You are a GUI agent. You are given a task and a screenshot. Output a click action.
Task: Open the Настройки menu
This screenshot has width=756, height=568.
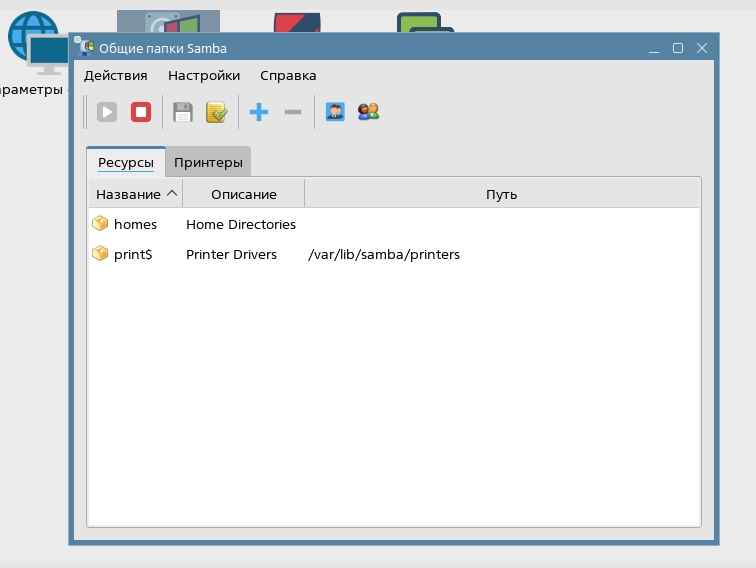click(x=204, y=76)
